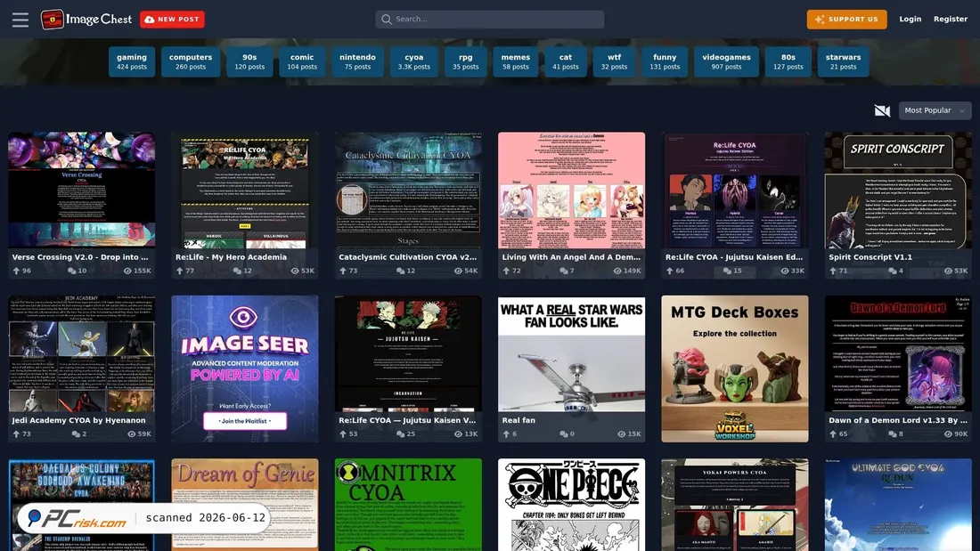Select the wtf tag
The image size is (980, 551).
click(x=615, y=61)
